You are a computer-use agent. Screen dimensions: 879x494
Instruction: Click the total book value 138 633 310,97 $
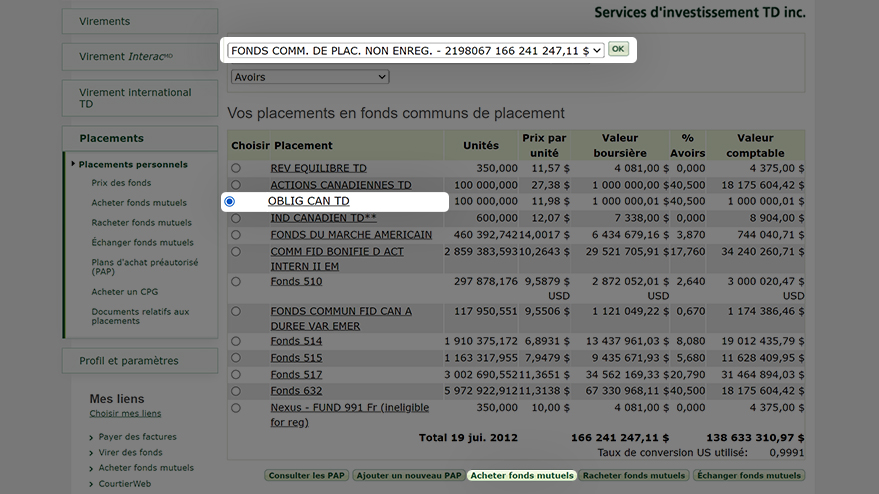(x=755, y=438)
